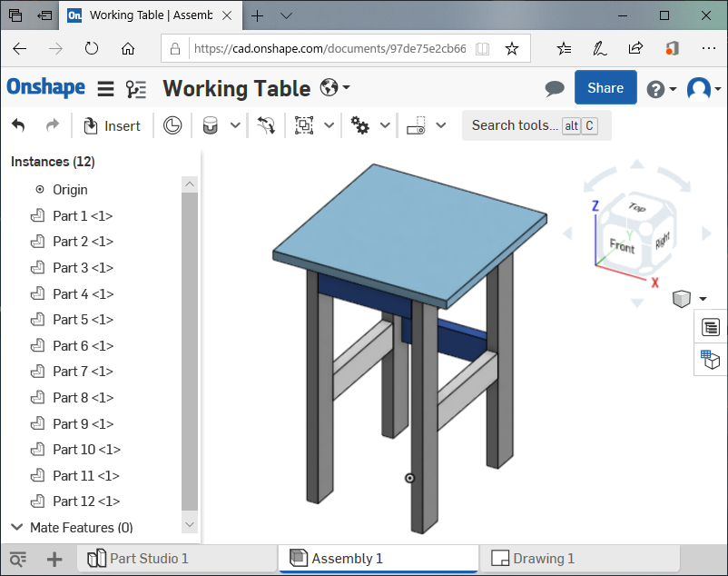Click the browser address bar URL
The height and width of the screenshot is (576, 728).
tap(330, 48)
